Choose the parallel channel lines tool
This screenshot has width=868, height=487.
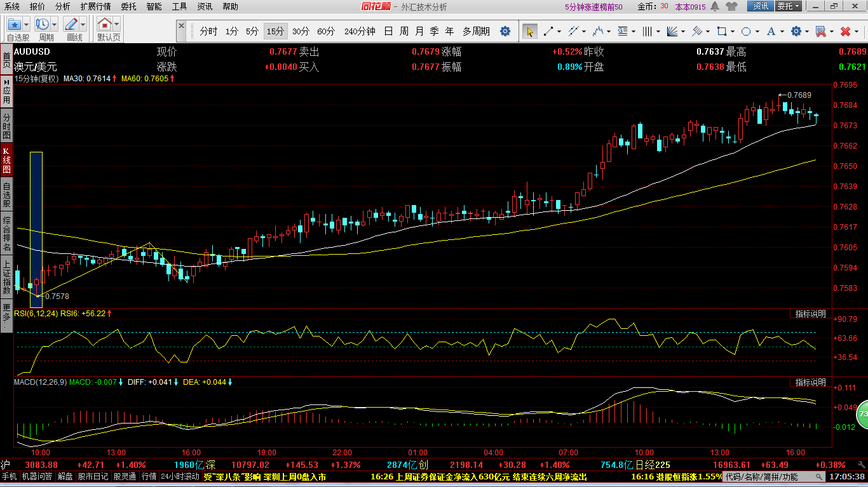(x=573, y=31)
